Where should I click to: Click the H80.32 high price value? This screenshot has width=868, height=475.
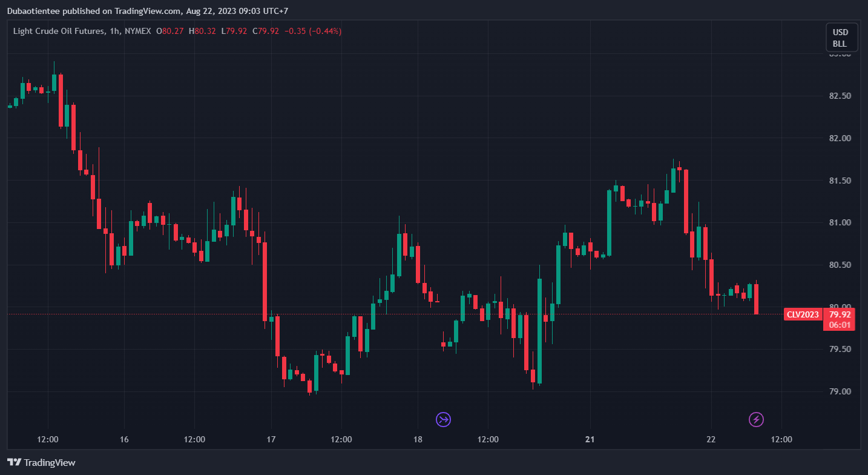click(x=202, y=31)
